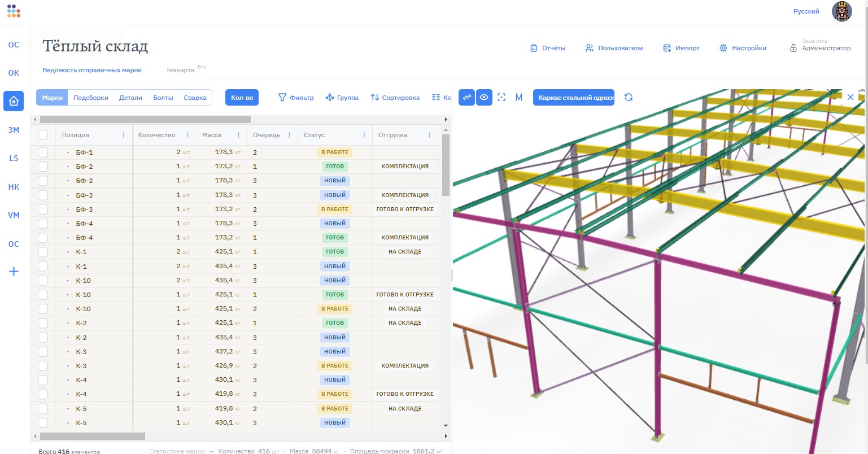Open the Фильтр filter tool
This screenshot has height=454, width=868.
(296, 98)
